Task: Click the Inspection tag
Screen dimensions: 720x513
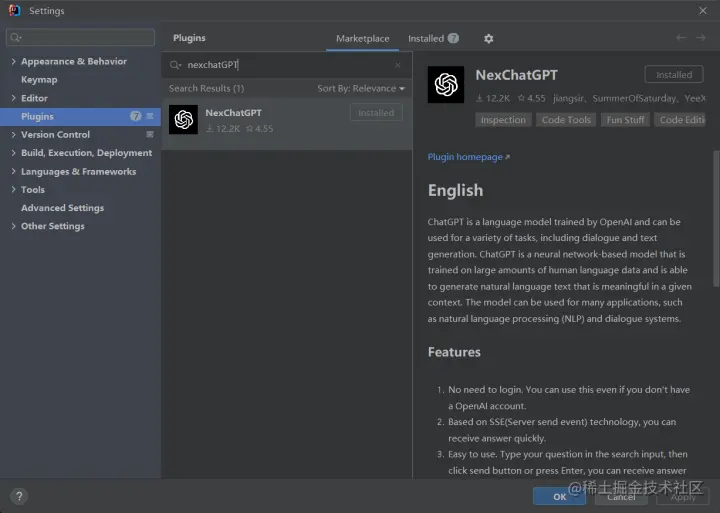Action: 503,120
